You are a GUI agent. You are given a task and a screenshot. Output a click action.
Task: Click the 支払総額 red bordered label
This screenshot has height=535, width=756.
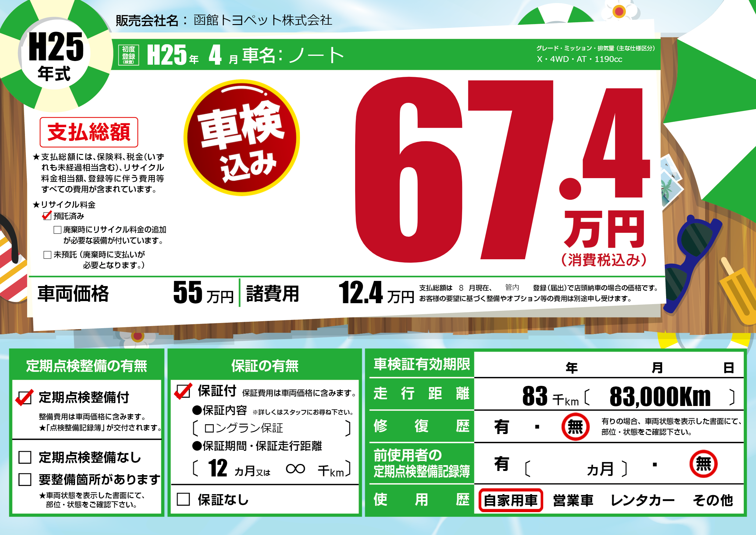pyautogui.click(x=89, y=132)
